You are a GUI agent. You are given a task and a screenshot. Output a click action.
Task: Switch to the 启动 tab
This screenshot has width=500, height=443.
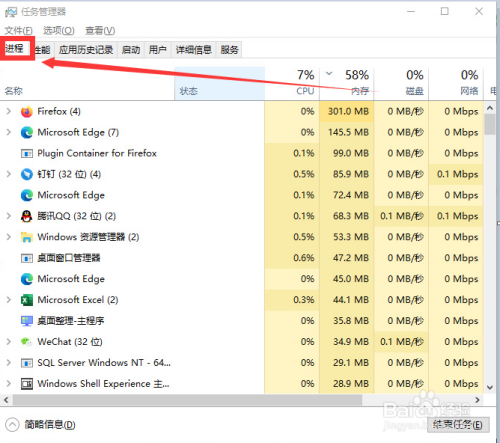131,50
